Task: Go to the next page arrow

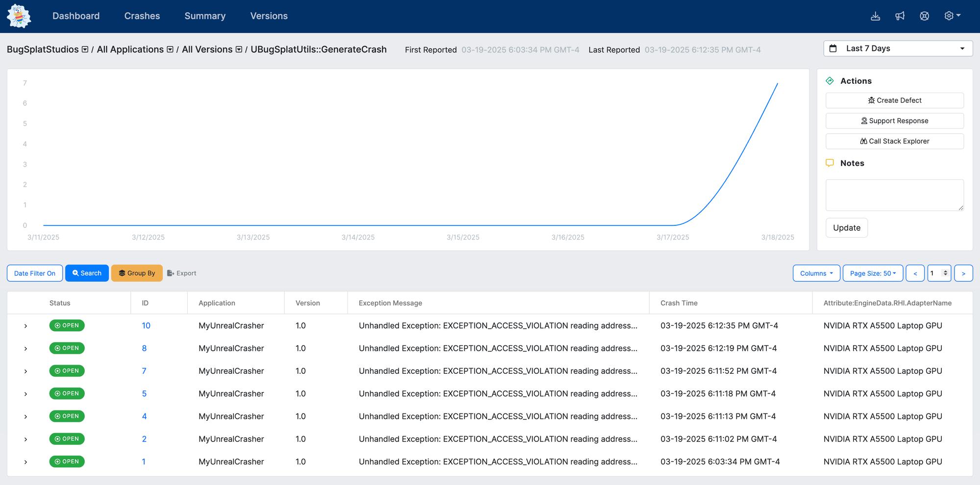Action: coord(963,273)
